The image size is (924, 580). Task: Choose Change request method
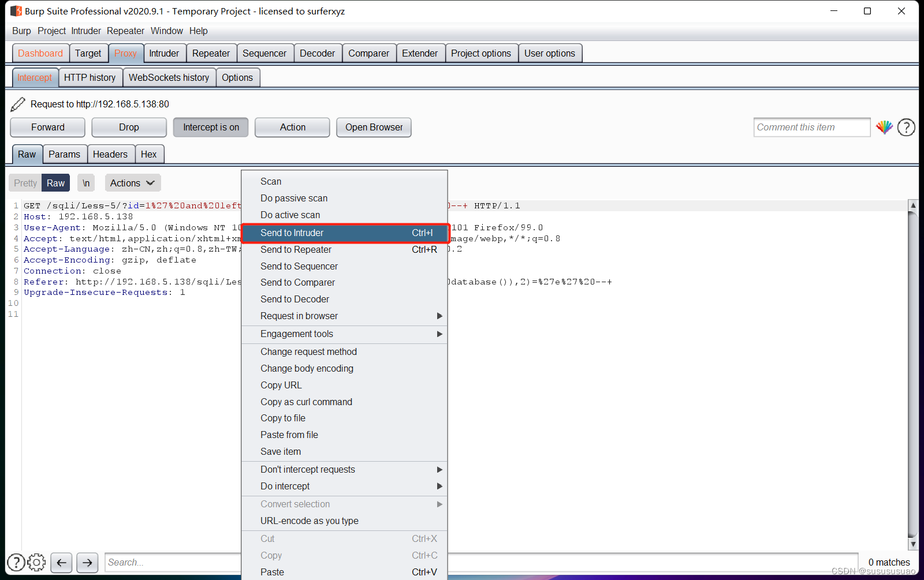[x=344, y=351]
